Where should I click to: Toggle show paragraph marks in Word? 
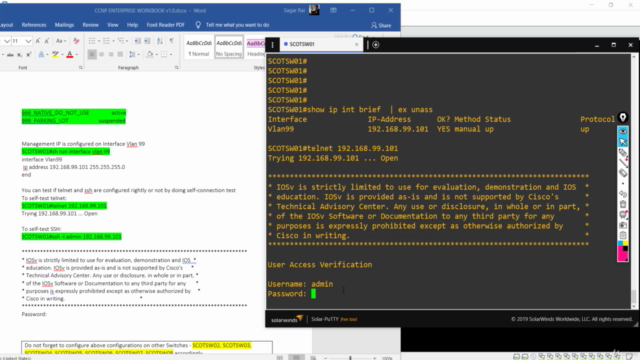click(172, 41)
